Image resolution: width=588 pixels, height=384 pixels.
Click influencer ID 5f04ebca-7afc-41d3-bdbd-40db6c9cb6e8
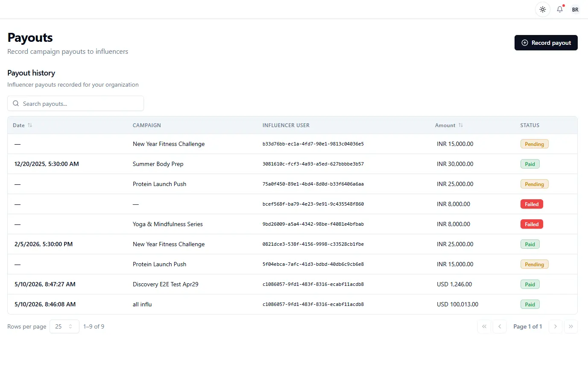point(313,264)
